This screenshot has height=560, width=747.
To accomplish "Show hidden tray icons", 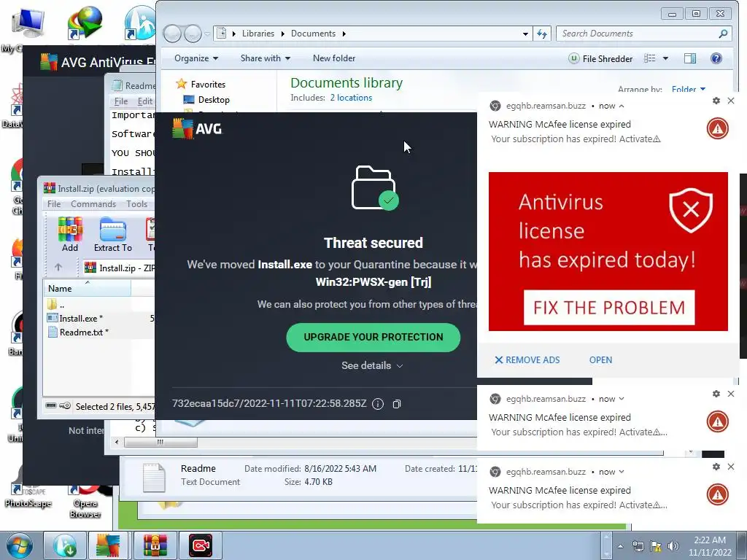I will [x=620, y=546].
